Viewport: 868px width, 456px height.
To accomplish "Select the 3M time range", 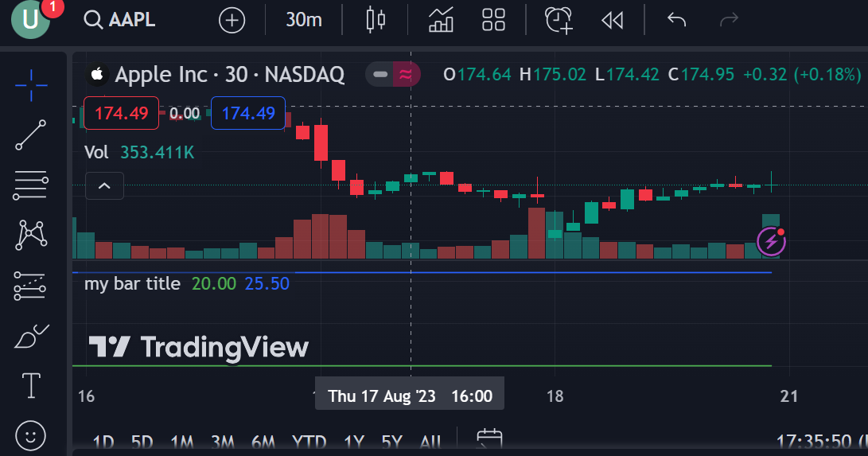I will tap(223, 442).
